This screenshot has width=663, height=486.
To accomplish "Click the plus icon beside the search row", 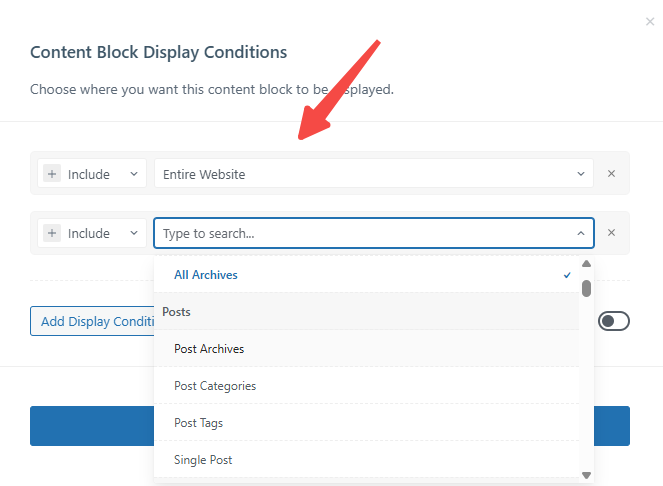I will point(52,233).
